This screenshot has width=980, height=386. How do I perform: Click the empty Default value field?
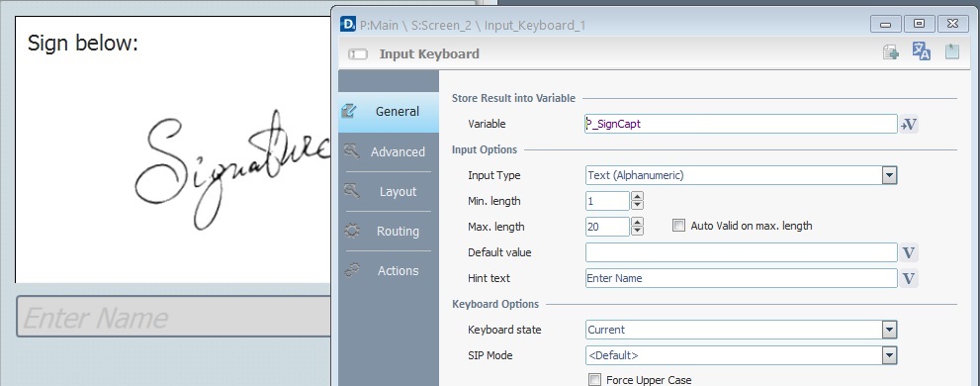(741, 252)
